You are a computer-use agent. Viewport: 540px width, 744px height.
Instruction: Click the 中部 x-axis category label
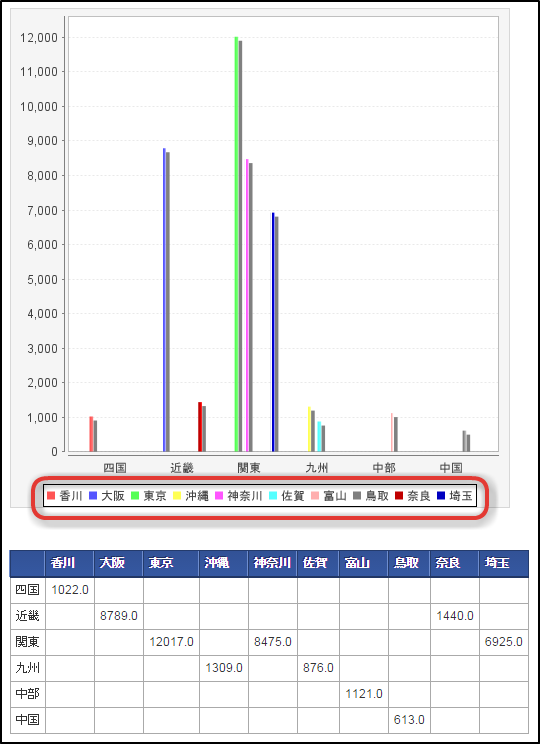tap(384, 468)
